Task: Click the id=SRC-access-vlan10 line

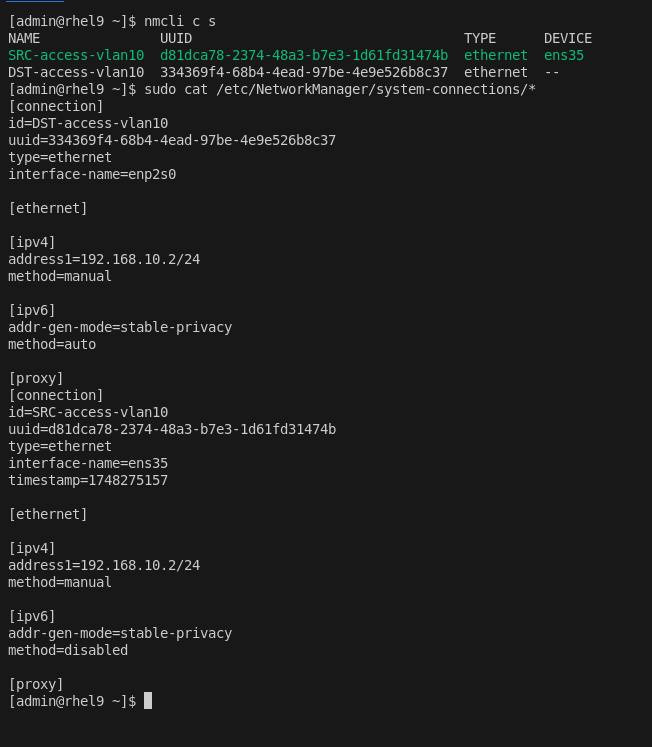Action: point(88,412)
